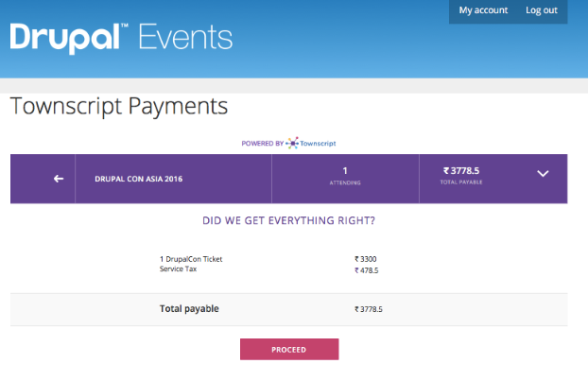
Task: Click the bold Total payable label
Action: pos(189,308)
